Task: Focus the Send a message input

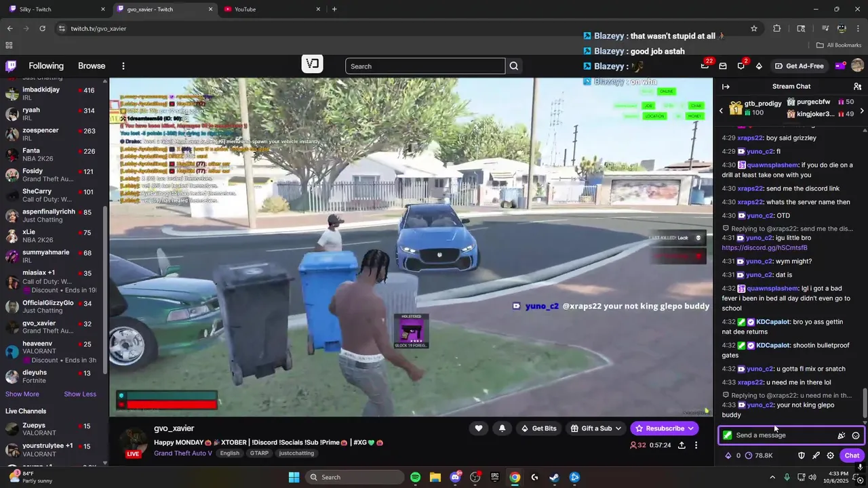Action: 780,435
